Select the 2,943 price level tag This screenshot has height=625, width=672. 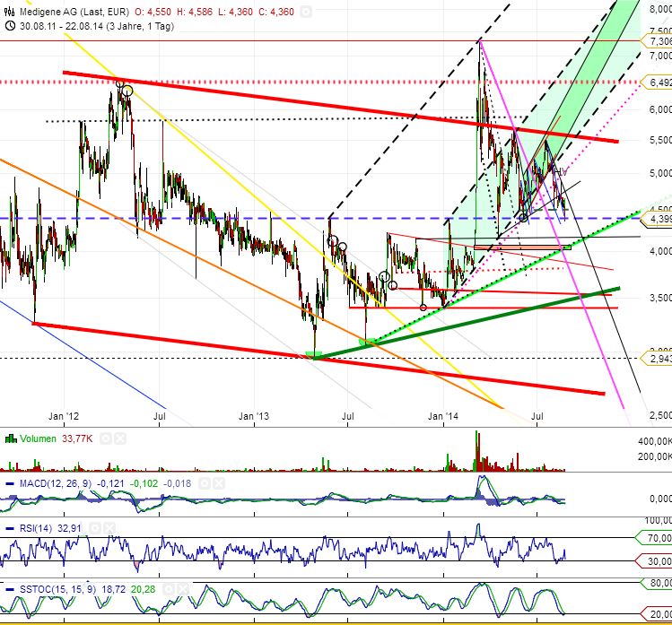(656, 358)
